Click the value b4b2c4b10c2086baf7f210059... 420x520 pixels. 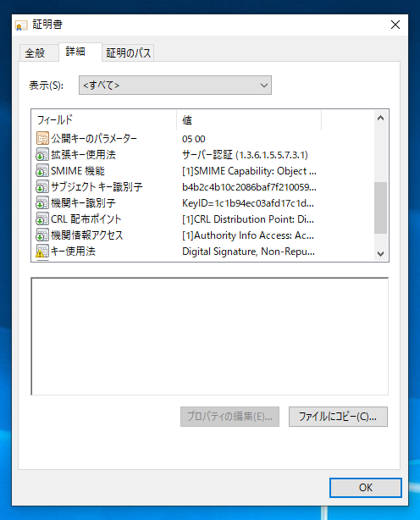click(x=249, y=187)
